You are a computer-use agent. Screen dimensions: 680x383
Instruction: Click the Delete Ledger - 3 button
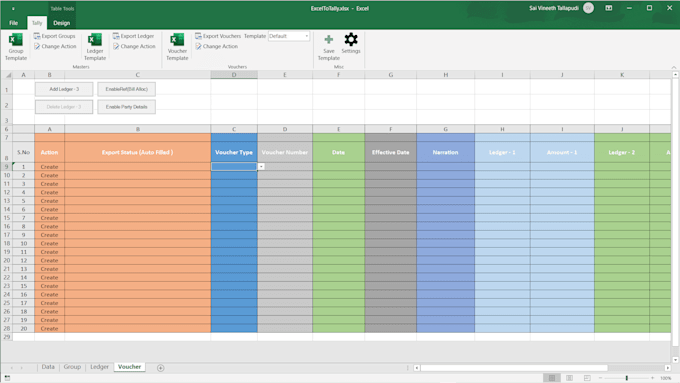(64, 107)
